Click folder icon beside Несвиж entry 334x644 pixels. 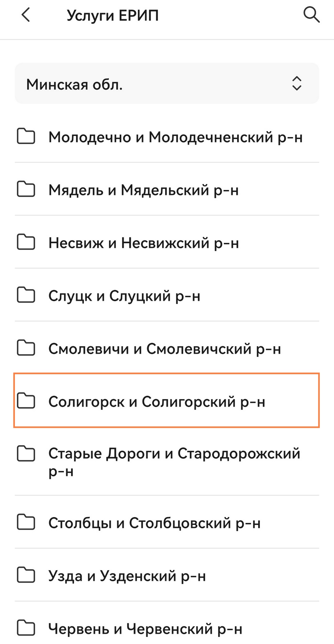(26, 242)
